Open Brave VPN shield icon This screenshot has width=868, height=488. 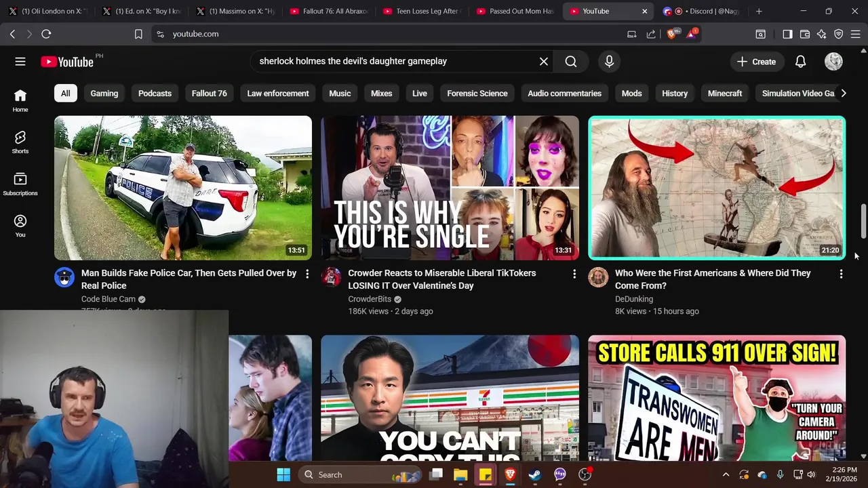pos(839,34)
